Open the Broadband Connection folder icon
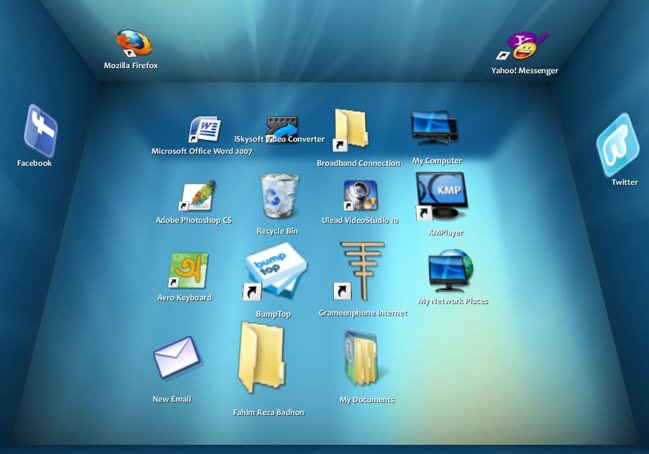Screen dimensions: 649x454 click(350, 130)
